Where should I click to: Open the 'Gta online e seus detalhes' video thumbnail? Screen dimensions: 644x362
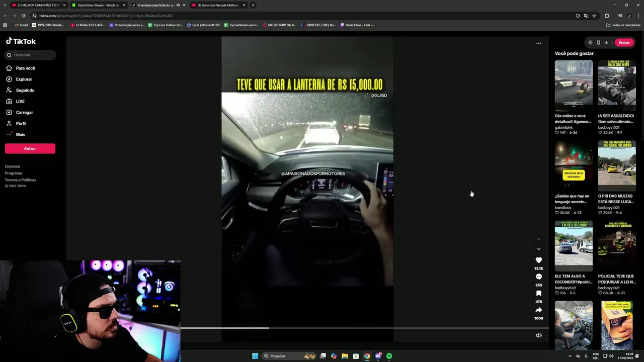point(574,85)
